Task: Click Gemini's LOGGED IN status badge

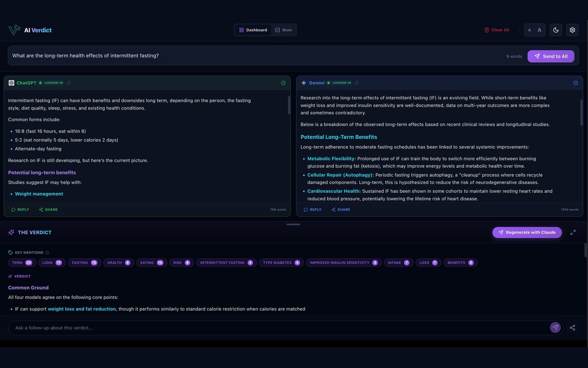Action: tap(339, 83)
